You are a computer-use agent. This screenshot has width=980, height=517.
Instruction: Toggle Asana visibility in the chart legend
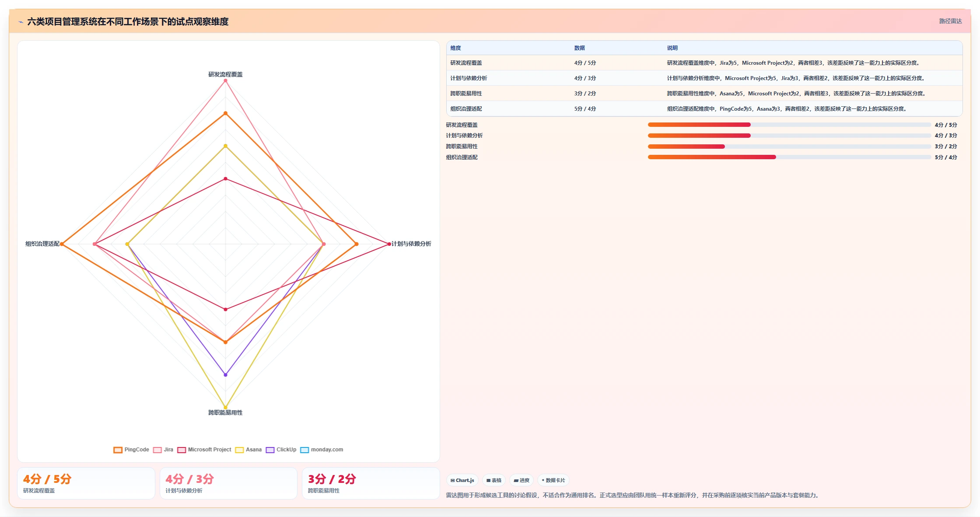248,450
